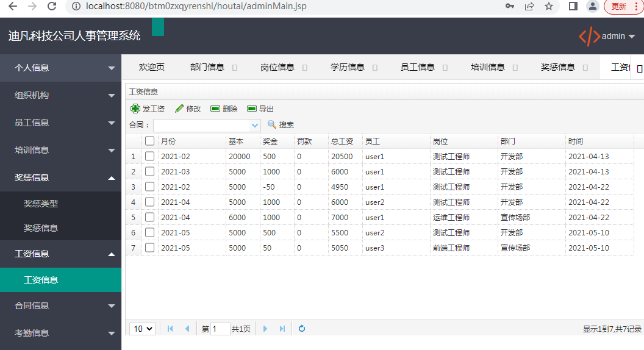The height and width of the screenshot is (350, 644).
Task: Collapse 工资信息 sidebar menu
Action: (x=61, y=254)
